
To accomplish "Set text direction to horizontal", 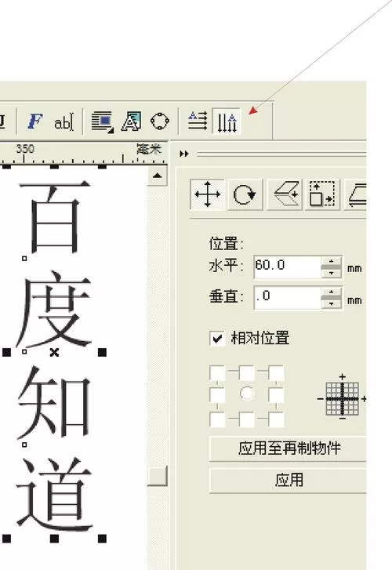I will pos(198,121).
